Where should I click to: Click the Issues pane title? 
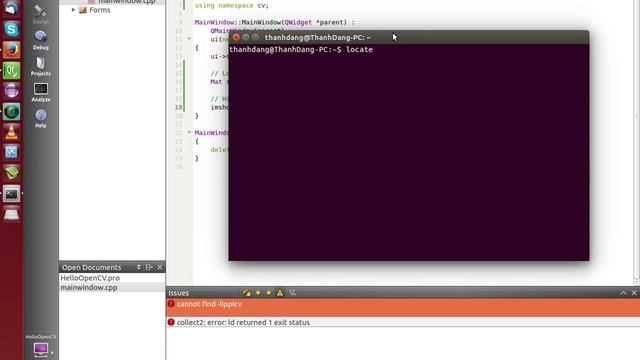(x=178, y=293)
